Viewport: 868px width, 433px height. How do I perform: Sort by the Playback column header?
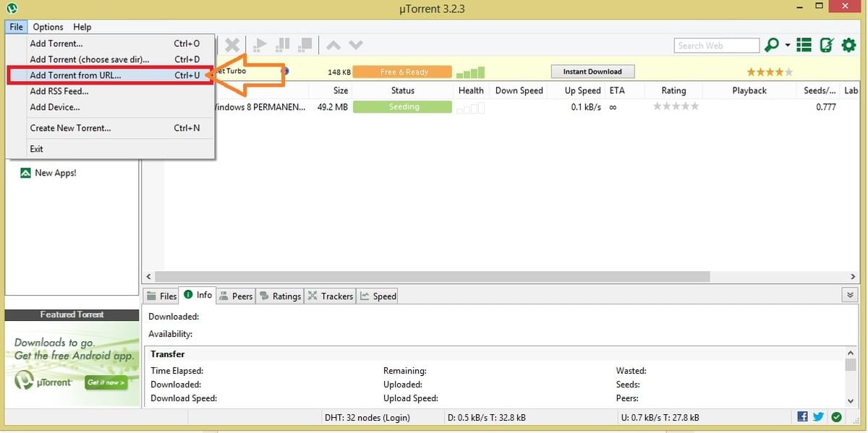click(749, 90)
